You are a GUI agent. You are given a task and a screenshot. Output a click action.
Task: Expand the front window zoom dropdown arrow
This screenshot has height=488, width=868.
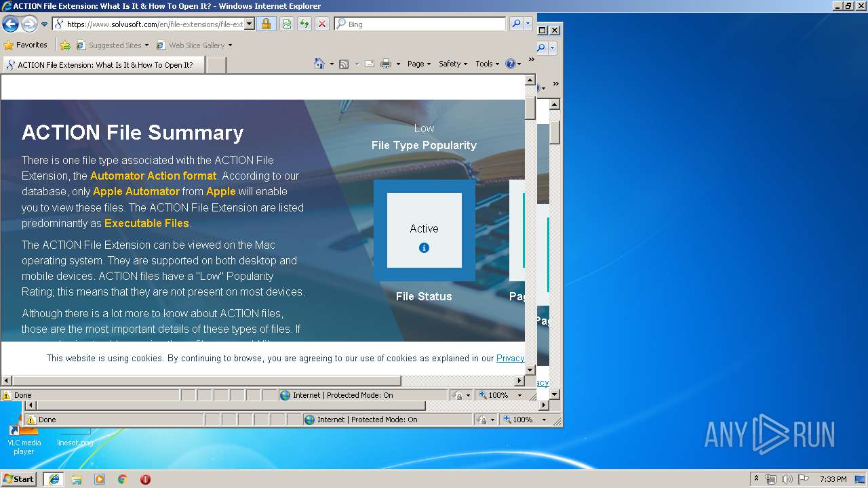coord(520,395)
